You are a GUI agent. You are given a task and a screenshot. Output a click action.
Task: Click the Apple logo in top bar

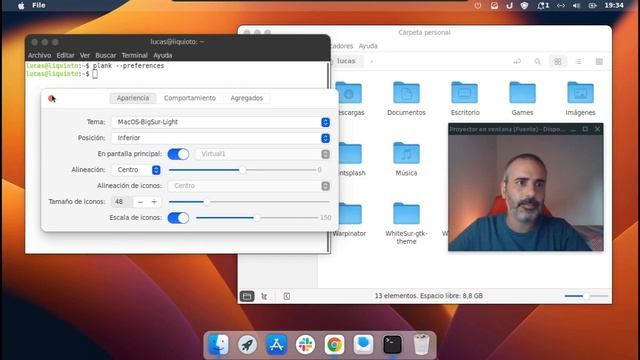21,5
